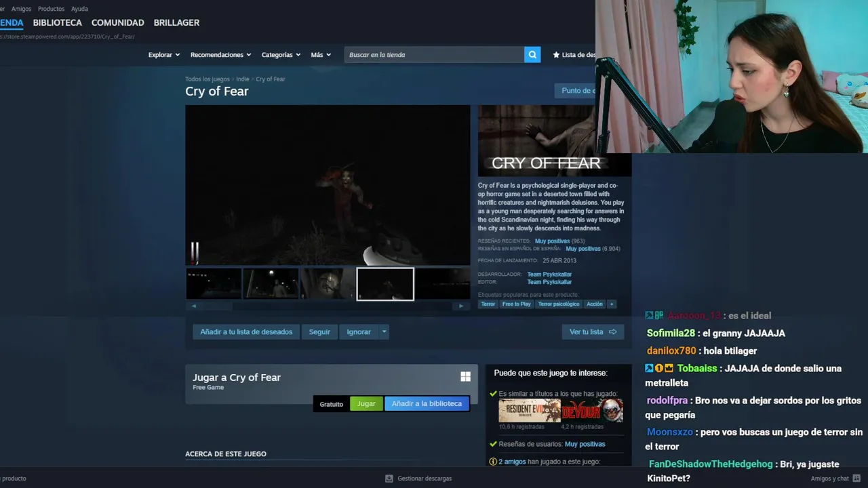The image size is (868, 488).
Task: Open the BIBLIOTECA tab
Action: pyautogui.click(x=58, y=22)
